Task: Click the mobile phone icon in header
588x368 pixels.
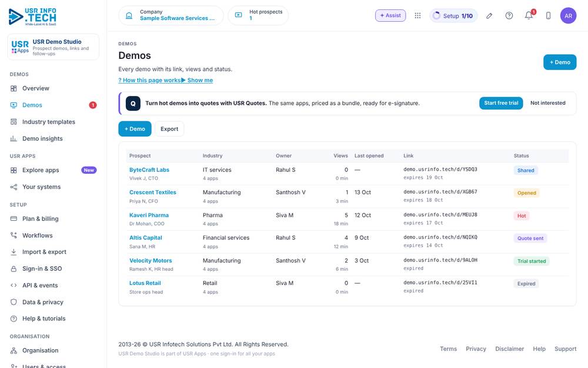Action: pyautogui.click(x=548, y=15)
